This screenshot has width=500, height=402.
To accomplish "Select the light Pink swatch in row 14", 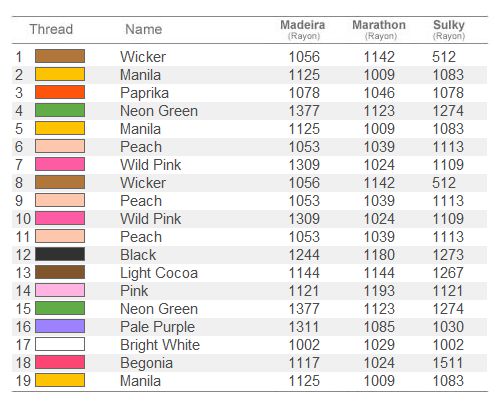I will pyautogui.click(x=60, y=290).
